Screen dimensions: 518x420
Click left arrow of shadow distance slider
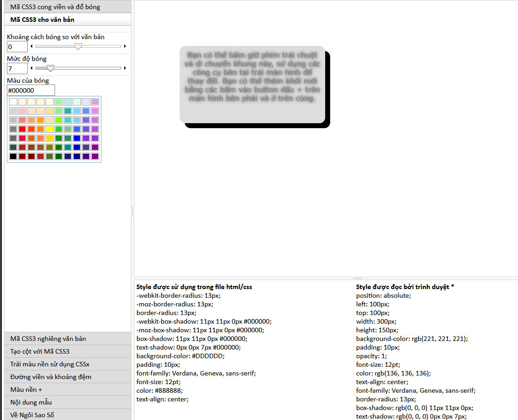[31, 46]
